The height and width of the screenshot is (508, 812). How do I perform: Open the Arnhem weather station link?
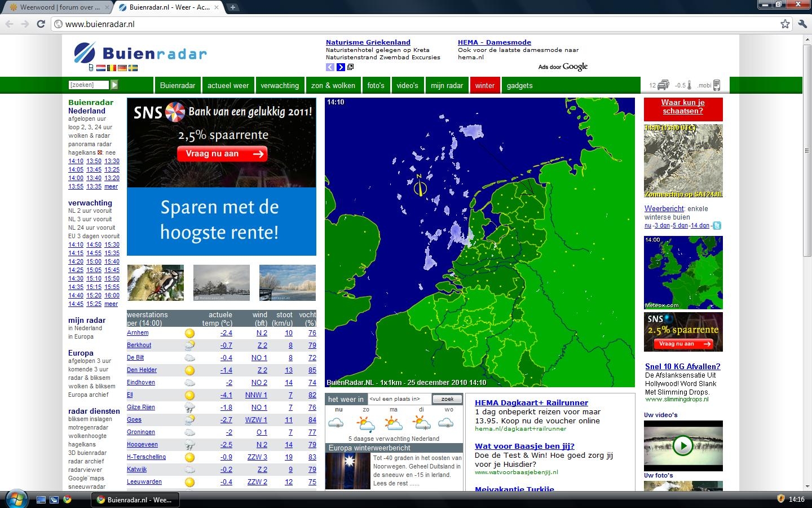pyautogui.click(x=138, y=333)
